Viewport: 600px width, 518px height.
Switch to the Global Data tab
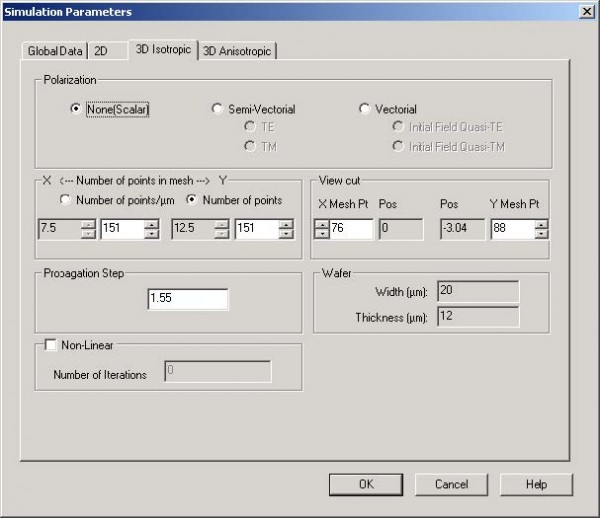(x=55, y=51)
